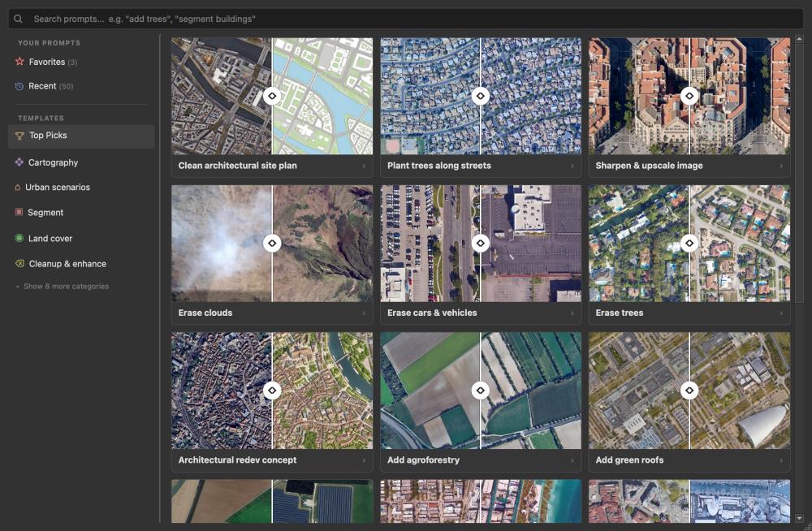Open chevron on Architectural redev concept

(x=364, y=460)
